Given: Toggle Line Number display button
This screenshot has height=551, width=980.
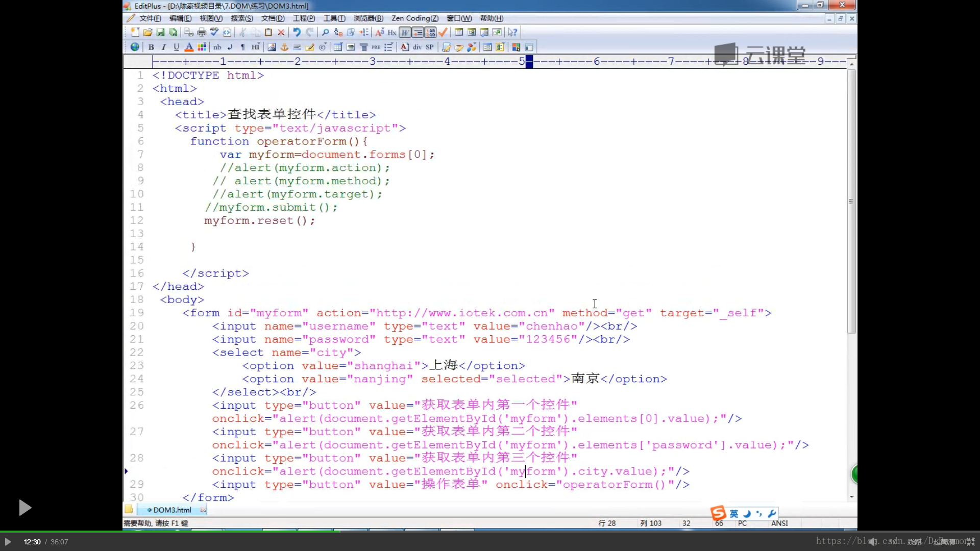Looking at the screenshot, I should click(430, 32).
